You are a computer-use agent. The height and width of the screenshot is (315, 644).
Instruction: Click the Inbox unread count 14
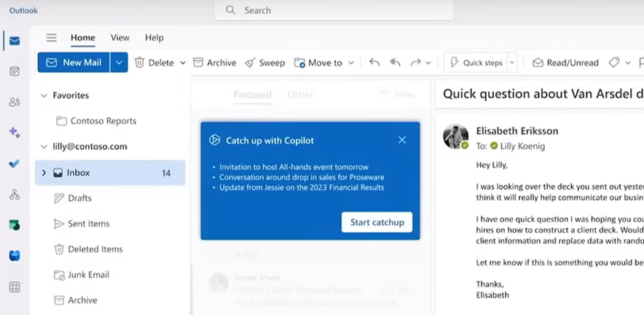click(x=166, y=173)
